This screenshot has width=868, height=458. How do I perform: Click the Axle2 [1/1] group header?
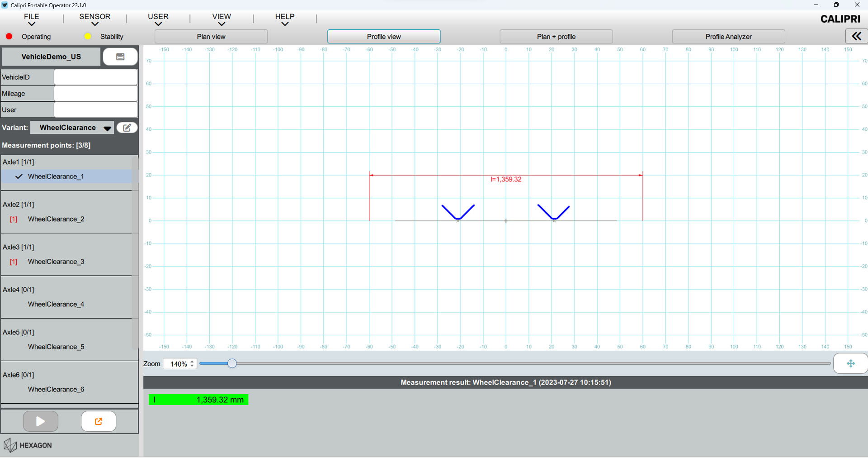tap(19, 205)
